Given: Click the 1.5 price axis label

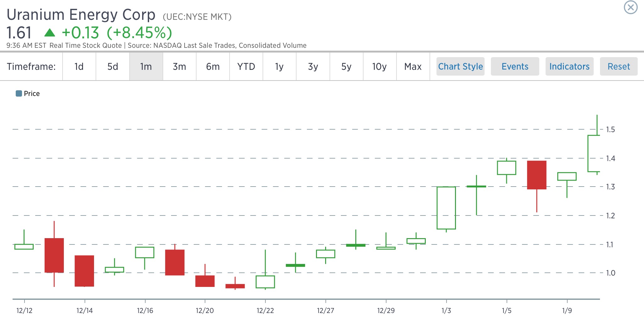Looking at the screenshot, I should point(610,129).
